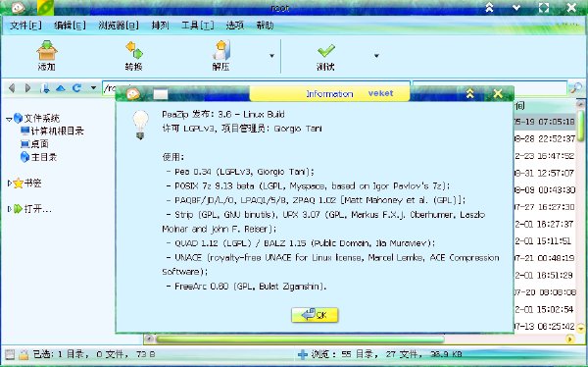Go forward with the right navigation arrow
The image size is (588, 367).
pos(27,88)
